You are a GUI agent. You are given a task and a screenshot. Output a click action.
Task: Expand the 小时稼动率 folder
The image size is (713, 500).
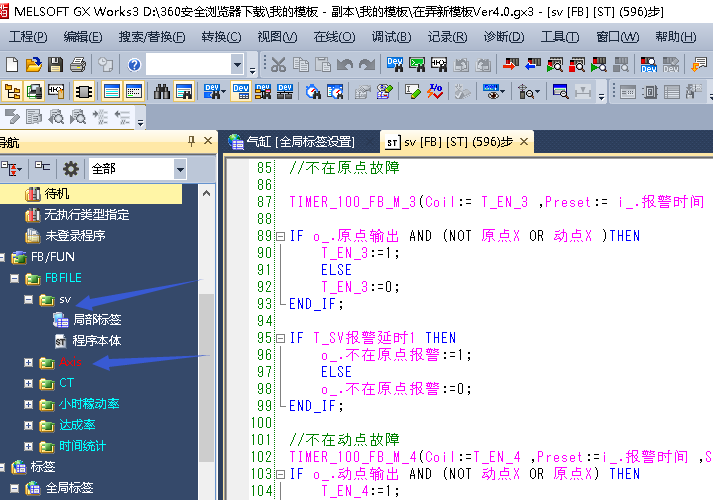tap(29, 404)
